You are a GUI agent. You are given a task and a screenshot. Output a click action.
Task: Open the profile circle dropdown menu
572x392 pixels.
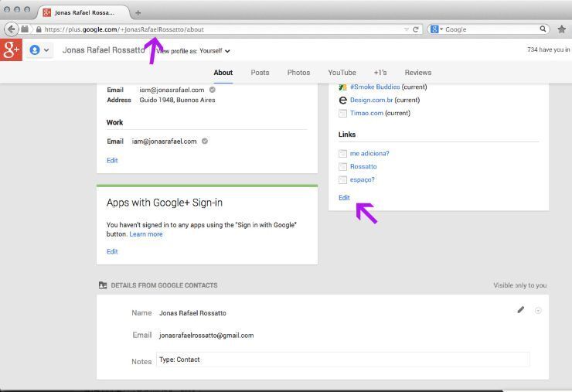[39, 50]
